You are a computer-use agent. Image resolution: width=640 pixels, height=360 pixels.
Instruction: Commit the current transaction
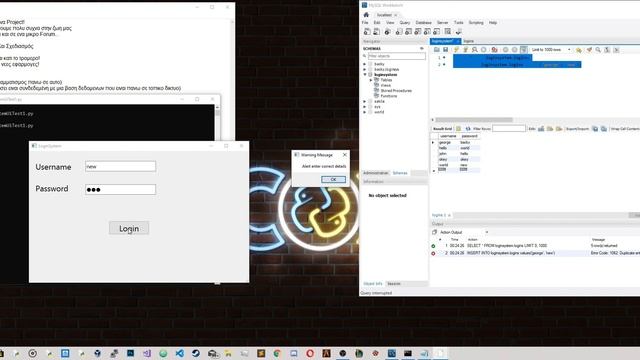[x=505, y=49]
